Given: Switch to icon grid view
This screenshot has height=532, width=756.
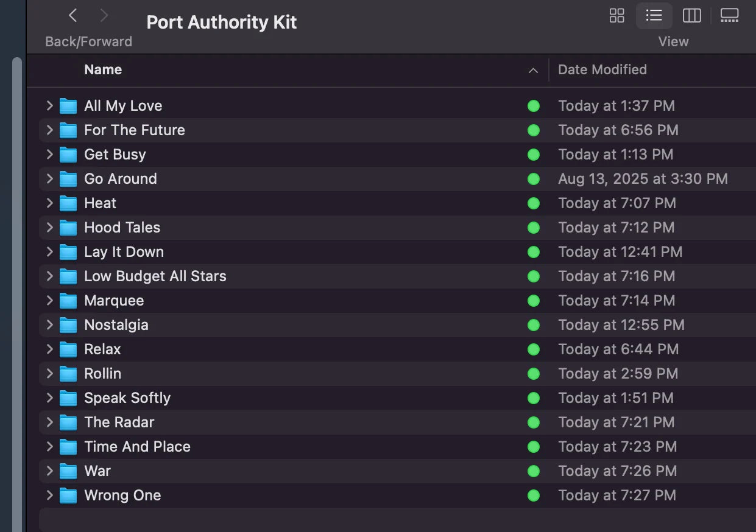Looking at the screenshot, I should click(x=616, y=16).
